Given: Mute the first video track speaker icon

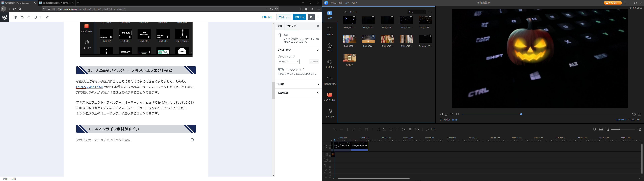Looking at the screenshot, I should click(x=330, y=145).
